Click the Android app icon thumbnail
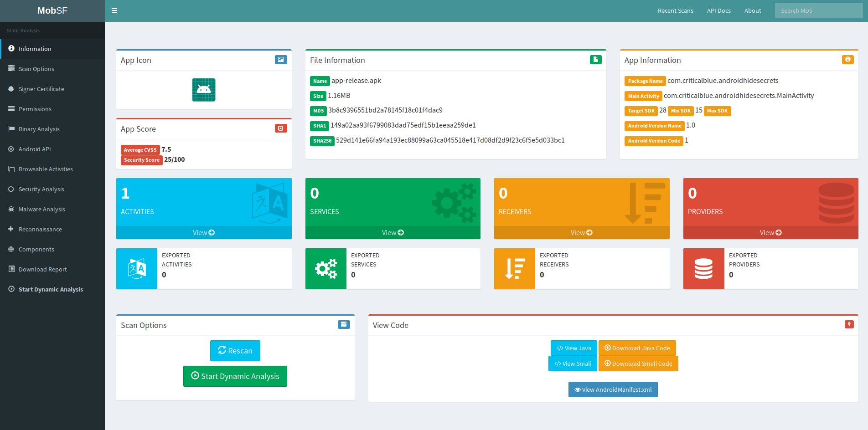Screen dimensions: 868x430 (203, 90)
